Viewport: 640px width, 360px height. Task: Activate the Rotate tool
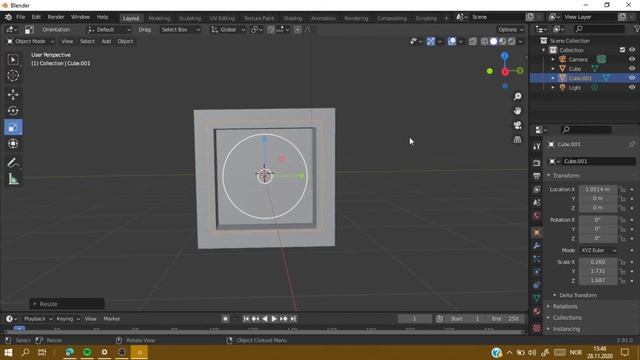pyautogui.click(x=13, y=111)
